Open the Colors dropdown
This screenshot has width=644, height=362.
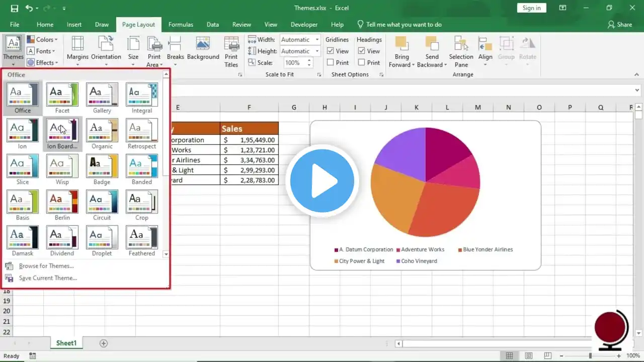(42, 39)
